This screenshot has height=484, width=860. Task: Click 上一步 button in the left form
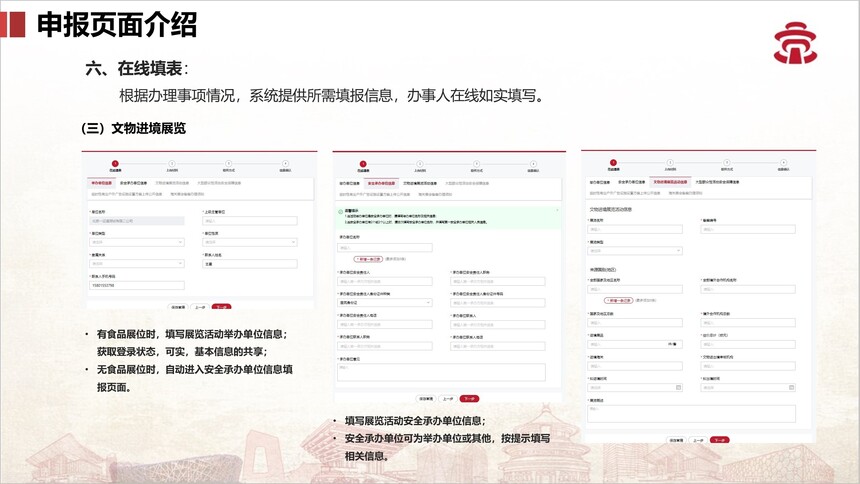pos(200,307)
